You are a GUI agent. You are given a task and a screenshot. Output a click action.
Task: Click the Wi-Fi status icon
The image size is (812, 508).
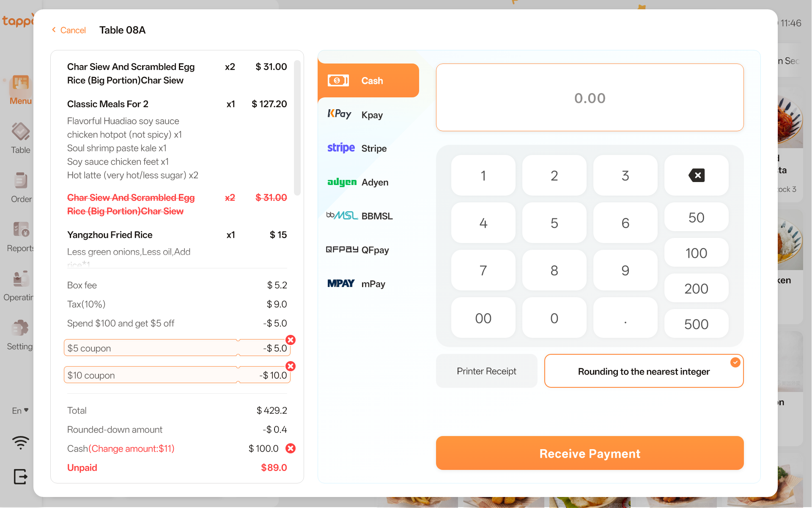(20, 442)
